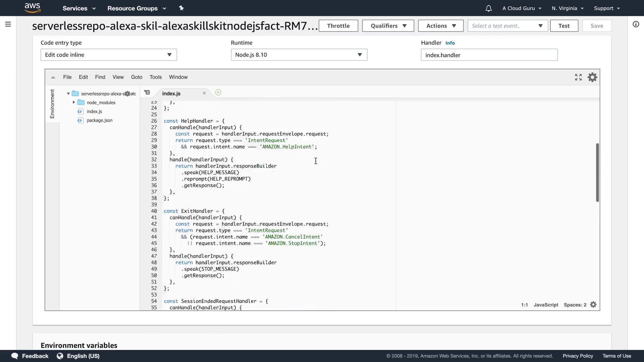
Task: Click the pin shortcut star icon
Action: pyautogui.click(x=181, y=8)
